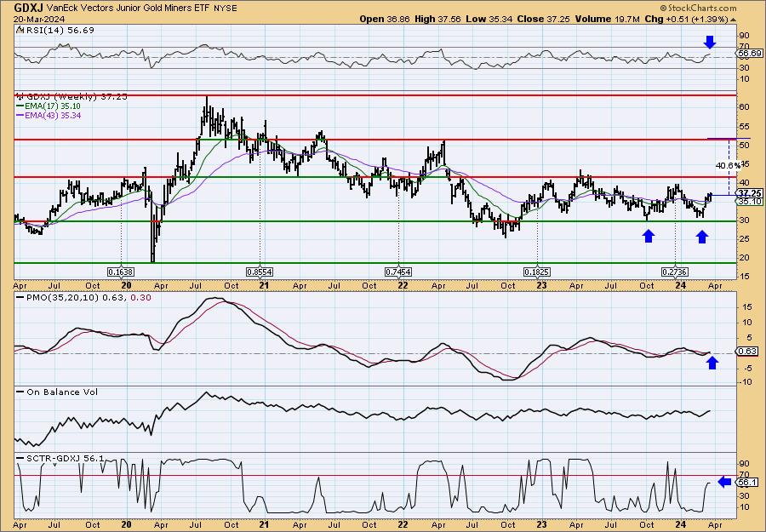The height and width of the screenshot is (532, 766).
Task: Click the Chg +0.51 (+1.39%) value
Action: [x=689, y=19]
